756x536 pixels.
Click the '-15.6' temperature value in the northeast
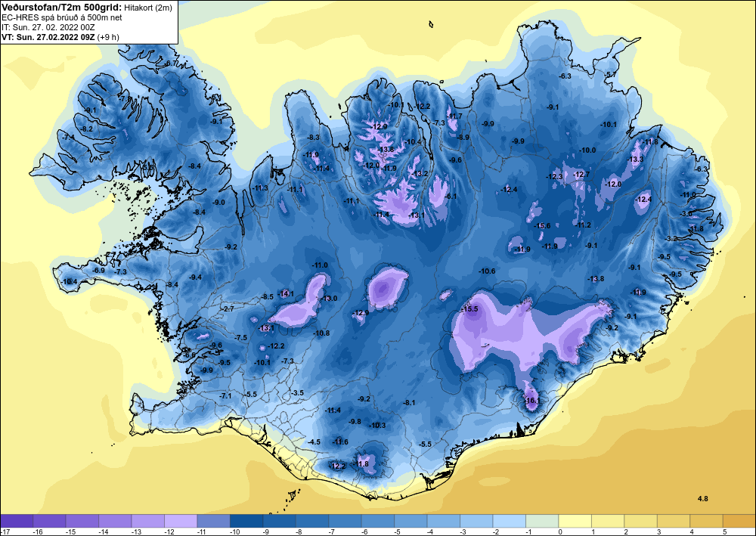542,225
